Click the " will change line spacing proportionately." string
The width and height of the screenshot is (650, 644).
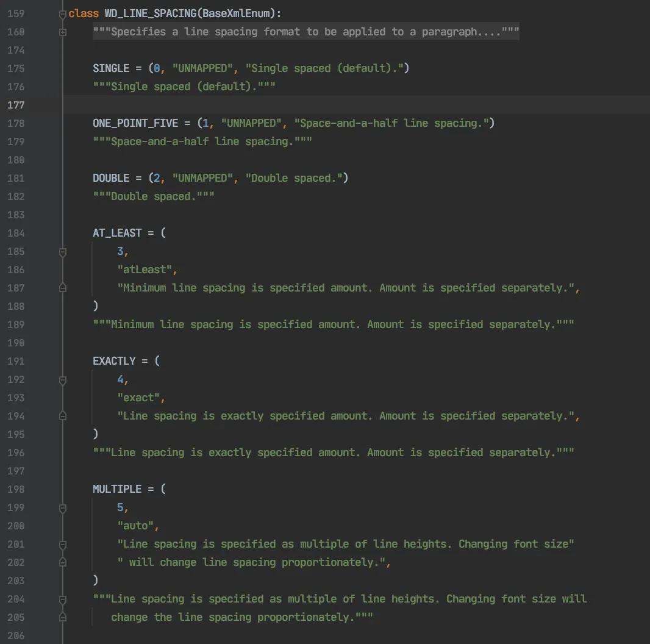coord(251,562)
